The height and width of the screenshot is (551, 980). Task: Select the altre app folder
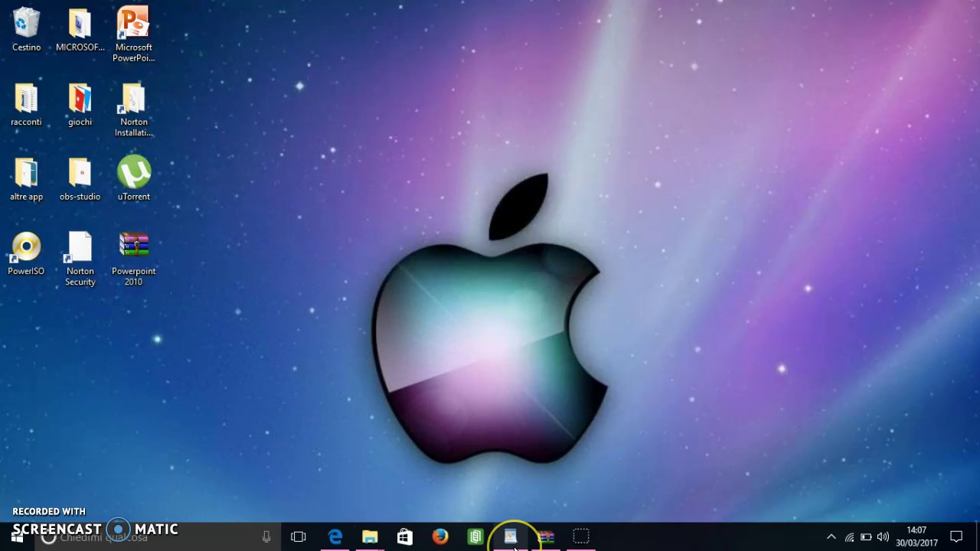[26, 179]
